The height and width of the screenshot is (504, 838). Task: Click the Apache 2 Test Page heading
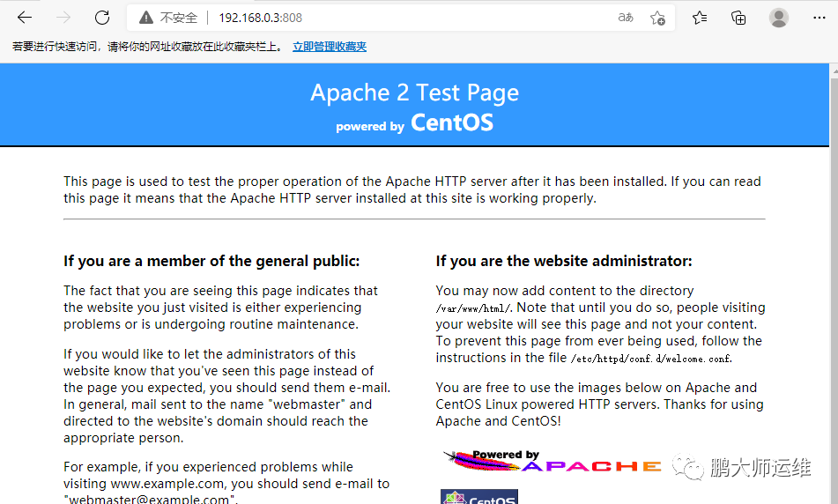click(415, 93)
